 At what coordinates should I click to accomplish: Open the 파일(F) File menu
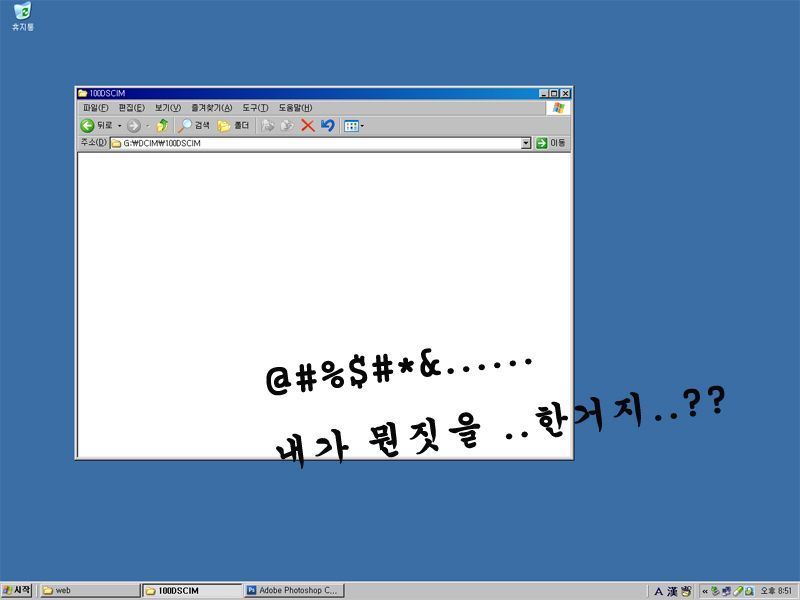tap(95, 108)
